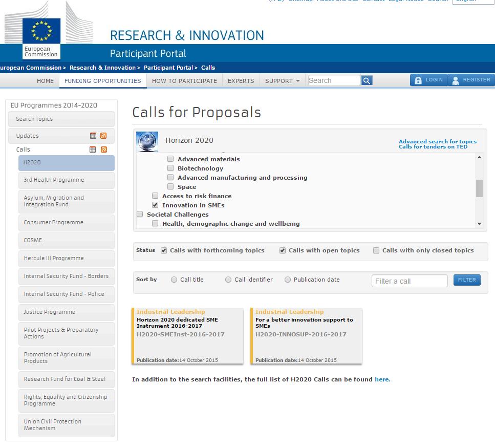495x448 pixels.
Task: Open the Experts tab
Action: (241, 81)
